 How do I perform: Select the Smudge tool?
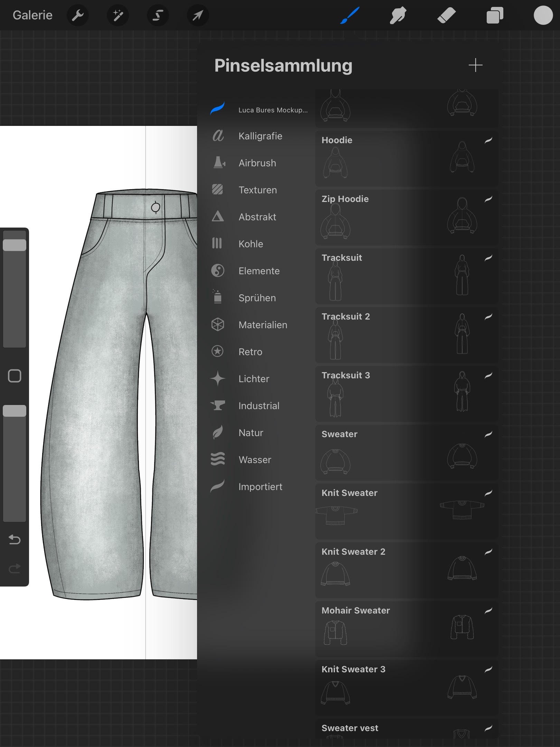point(398,15)
